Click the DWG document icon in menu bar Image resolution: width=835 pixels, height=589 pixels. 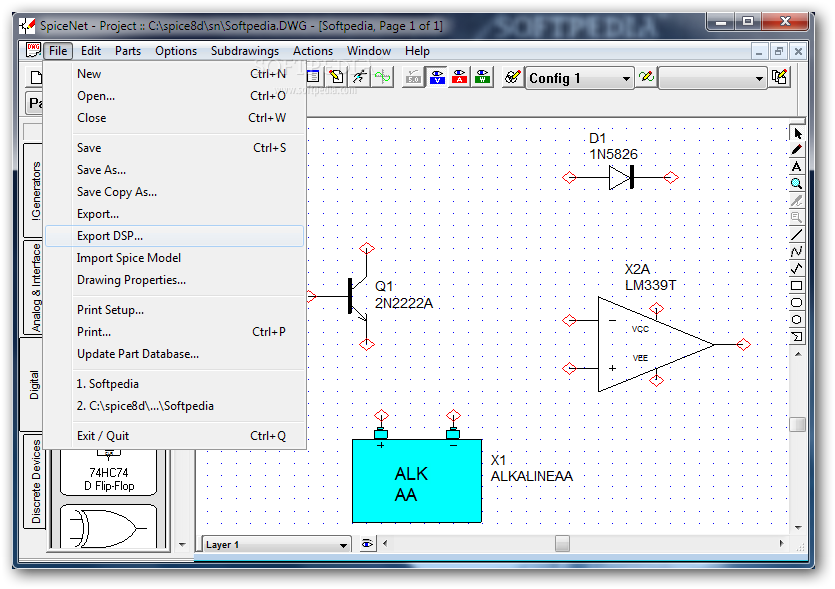(x=34, y=50)
